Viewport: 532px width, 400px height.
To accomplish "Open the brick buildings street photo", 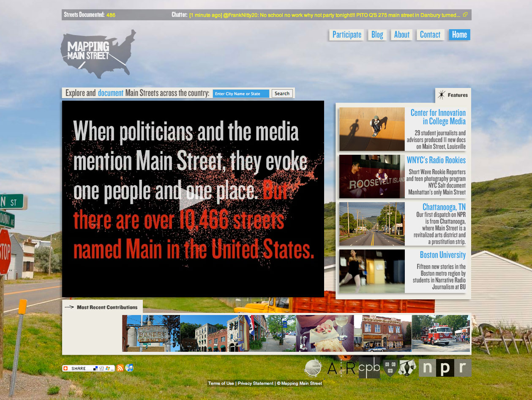I will pos(209,333).
